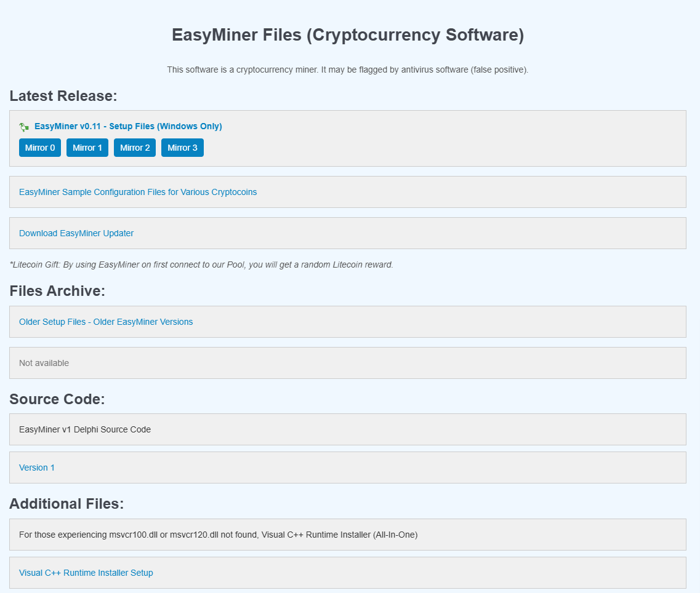Image resolution: width=700 pixels, height=593 pixels.
Task: Click the EasyMiner v1 Delphi Source Code text
Action: point(85,429)
